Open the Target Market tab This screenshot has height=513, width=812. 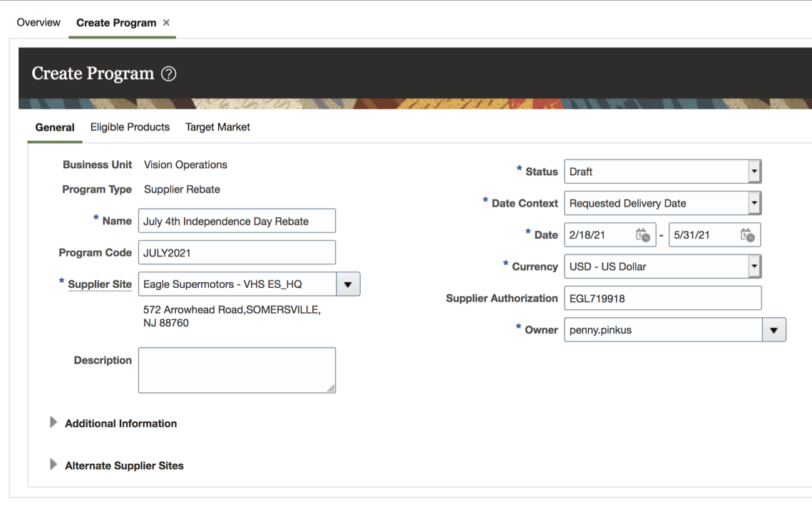[217, 127]
